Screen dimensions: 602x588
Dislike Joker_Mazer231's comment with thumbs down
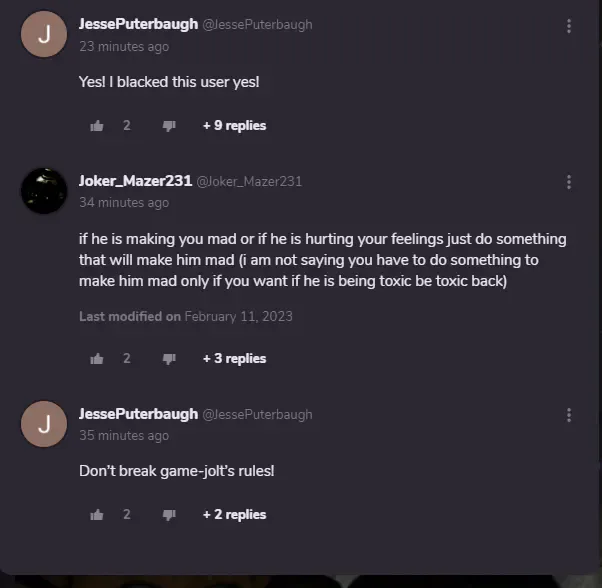coord(169,359)
